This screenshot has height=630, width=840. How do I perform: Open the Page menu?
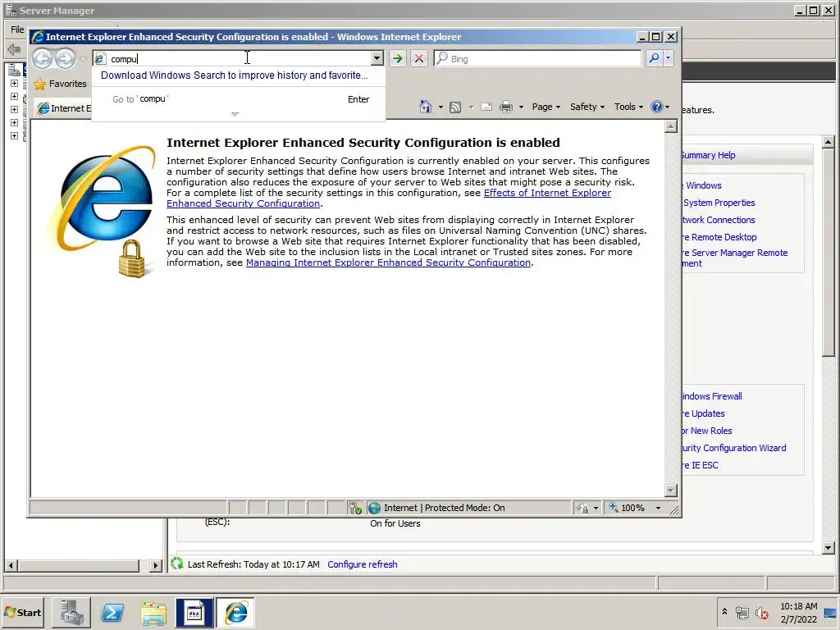pos(546,107)
